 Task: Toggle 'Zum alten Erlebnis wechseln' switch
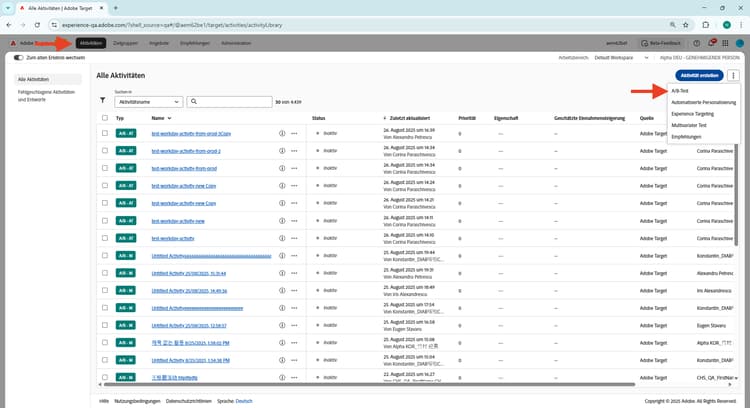coord(18,57)
